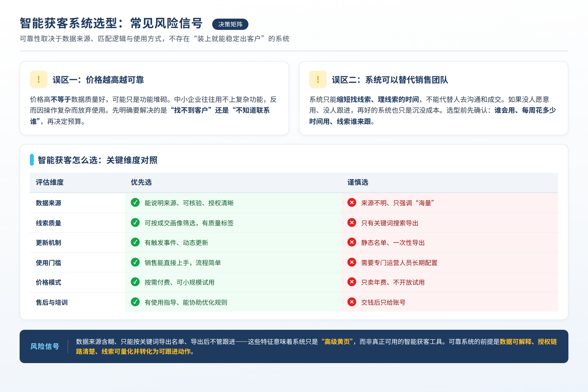Screen dimensions: 588x392
Task: Click the text 销售能直接上手，流程简单
Action: coord(183,263)
